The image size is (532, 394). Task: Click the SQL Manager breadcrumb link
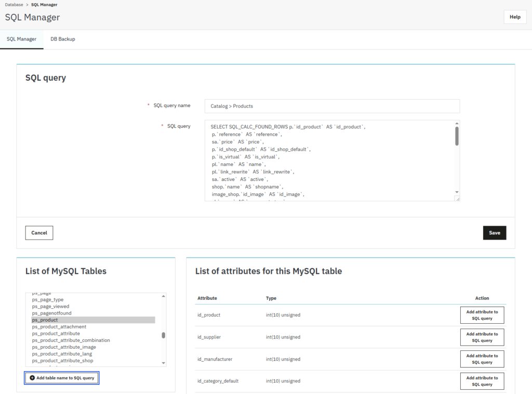tap(44, 5)
